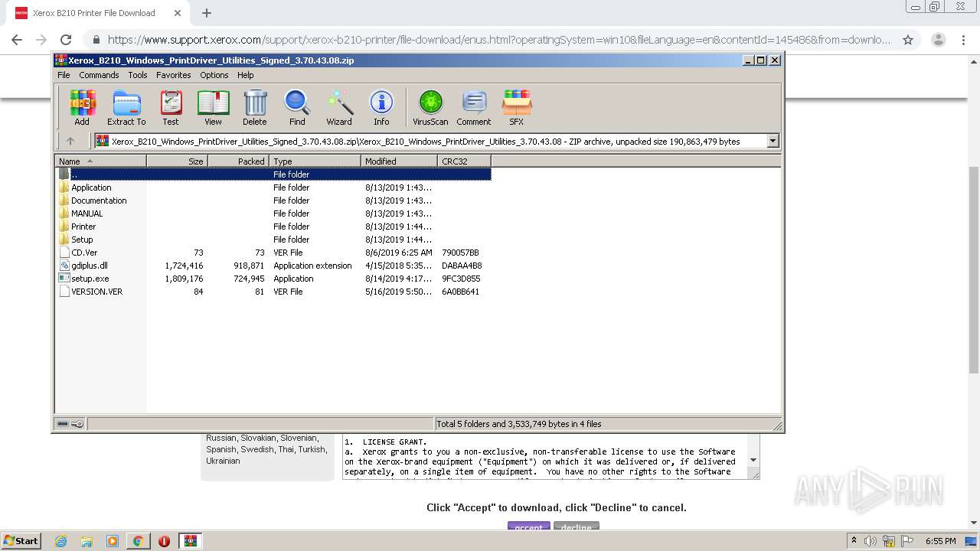980x551 pixels.
Task: Open Internet Explorer from the taskbar
Action: [x=61, y=541]
